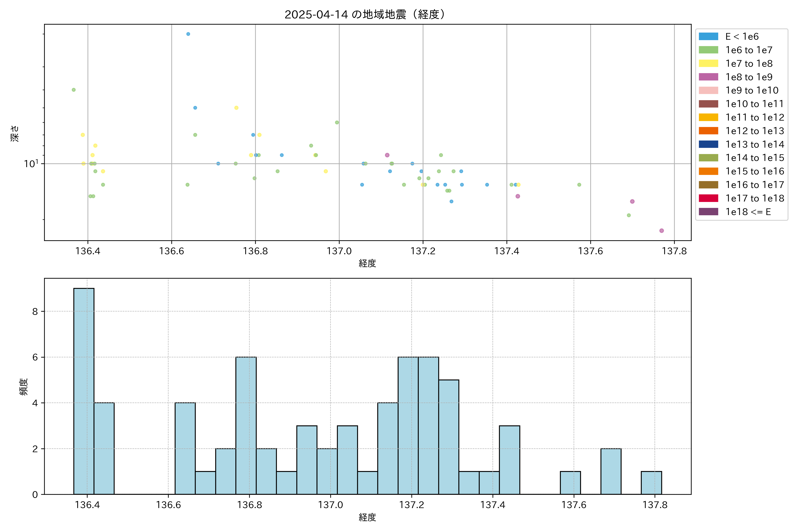Image resolution: width=798 pixels, height=532 pixels.
Task: Click the lowest magenta point in scatter plot
Action: (661, 231)
